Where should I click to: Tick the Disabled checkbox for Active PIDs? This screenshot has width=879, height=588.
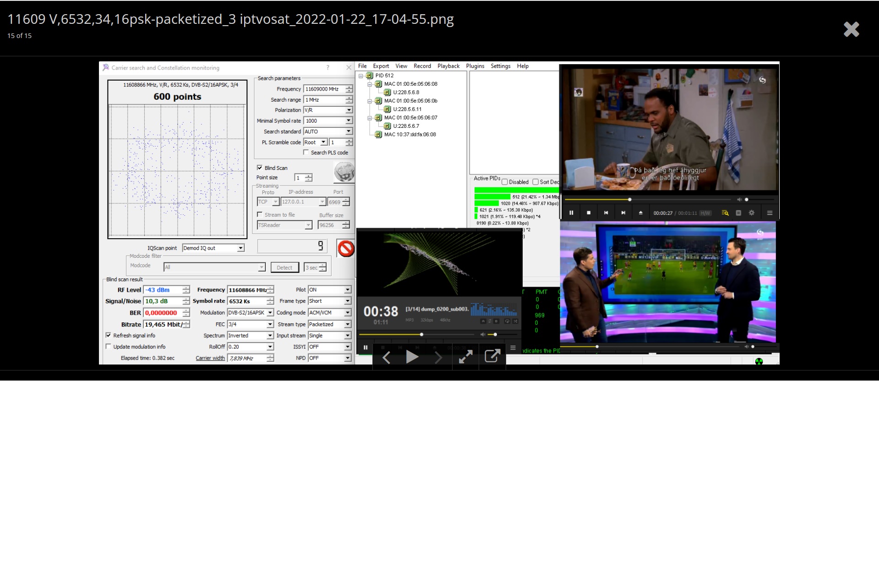[505, 182]
